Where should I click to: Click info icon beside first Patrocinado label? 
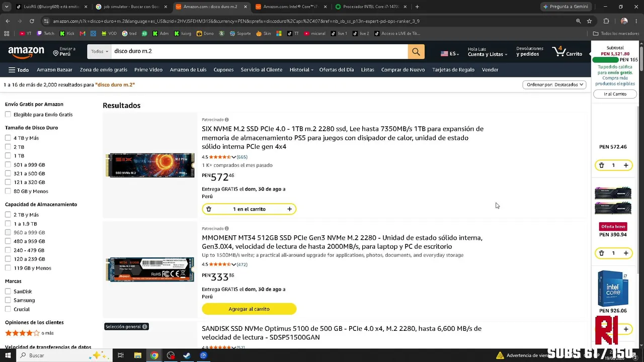[227, 120]
